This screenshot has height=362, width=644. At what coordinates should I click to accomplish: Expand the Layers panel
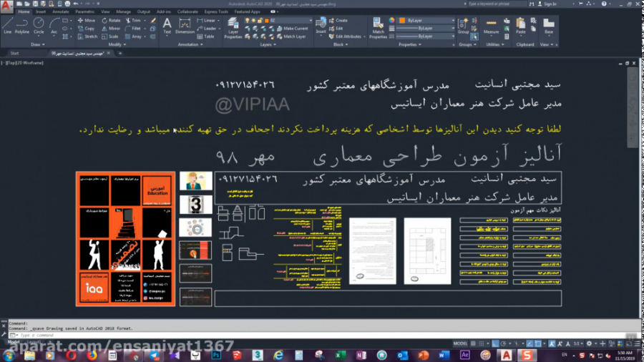point(268,44)
